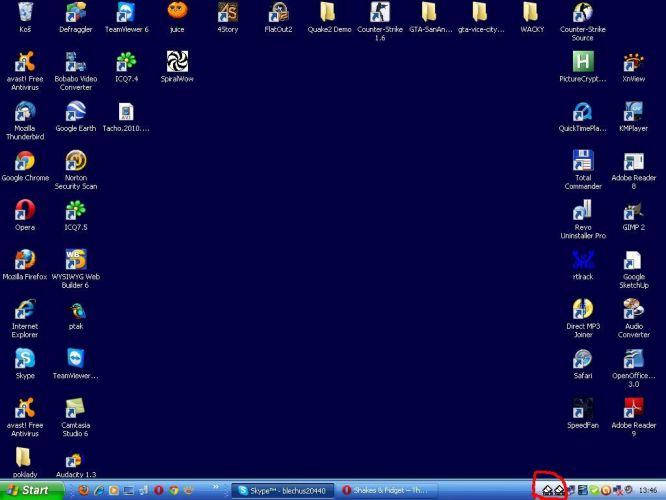Select the Google Chrome desktop shortcut
The height and width of the screenshot is (500, 666).
tap(25, 166)
